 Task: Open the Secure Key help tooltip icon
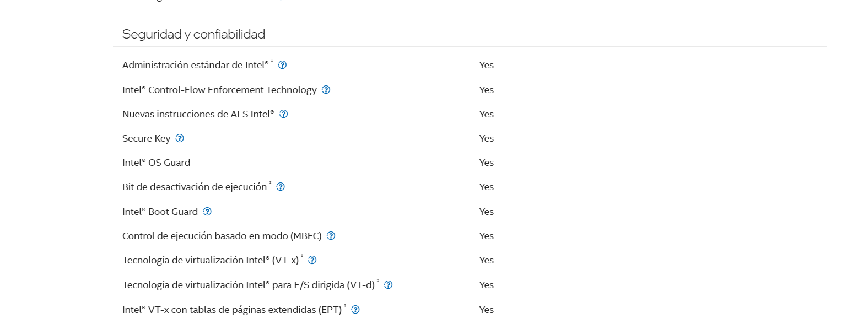pos(180,138)
